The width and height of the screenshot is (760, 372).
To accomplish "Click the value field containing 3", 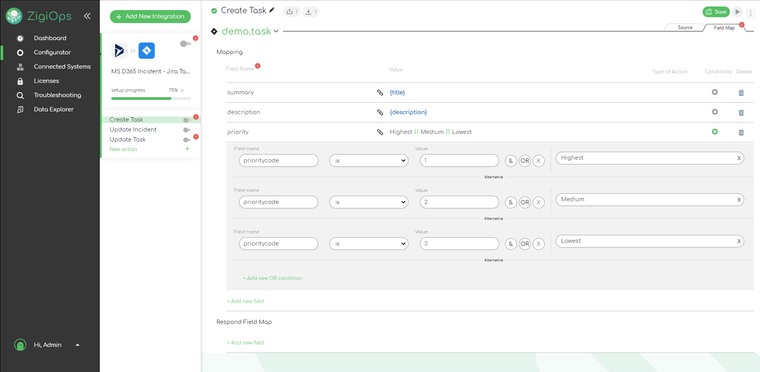I will tap(459, 243).
